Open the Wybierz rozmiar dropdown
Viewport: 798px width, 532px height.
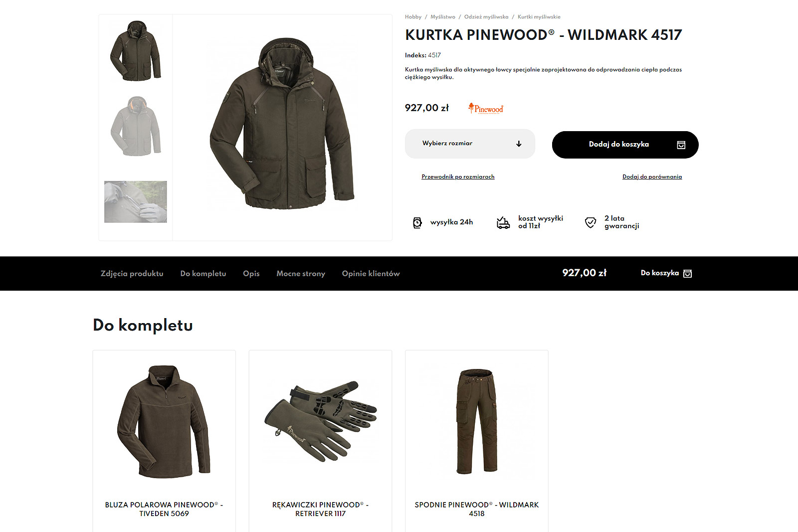pos(470,144)
